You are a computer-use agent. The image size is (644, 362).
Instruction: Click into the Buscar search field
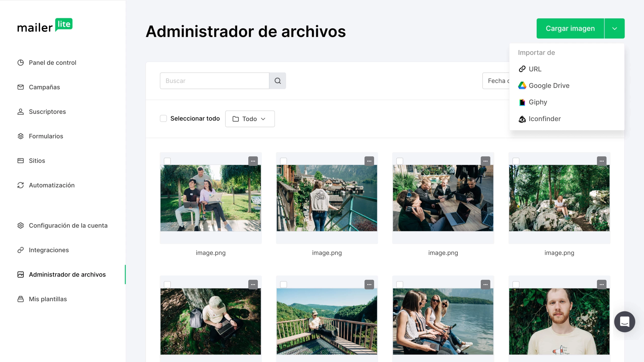coord(214,81)
